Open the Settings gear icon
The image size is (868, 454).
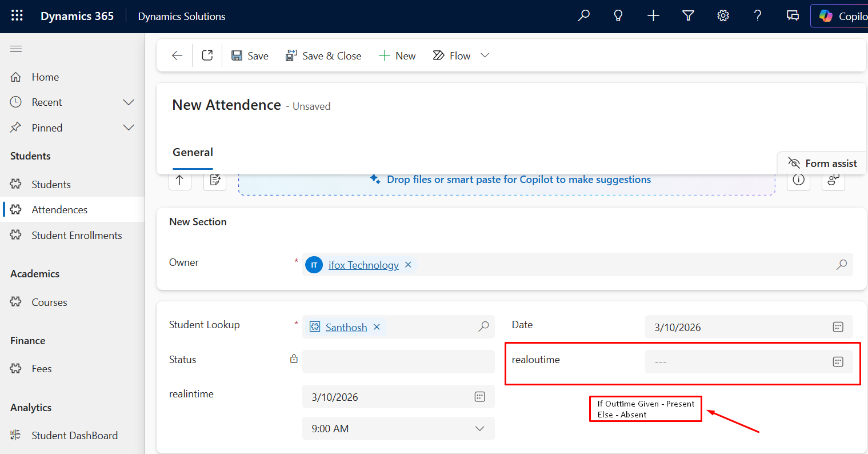(723, 16)
